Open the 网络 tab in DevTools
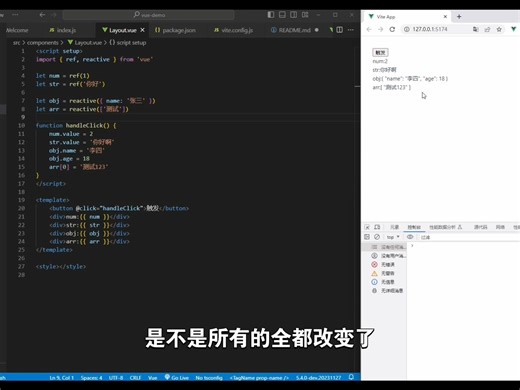The height and width of the screenshot is (390, 520). coord(500,227)
